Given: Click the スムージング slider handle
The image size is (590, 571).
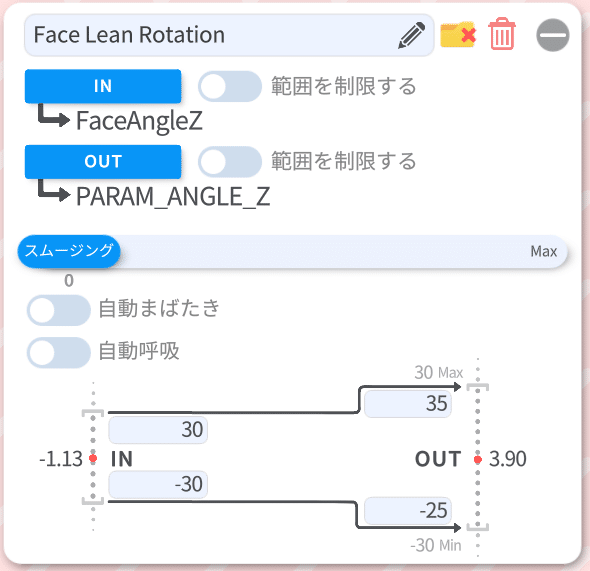Looking at the screenshot, I should pyautogui.click(x=69, y=251).
